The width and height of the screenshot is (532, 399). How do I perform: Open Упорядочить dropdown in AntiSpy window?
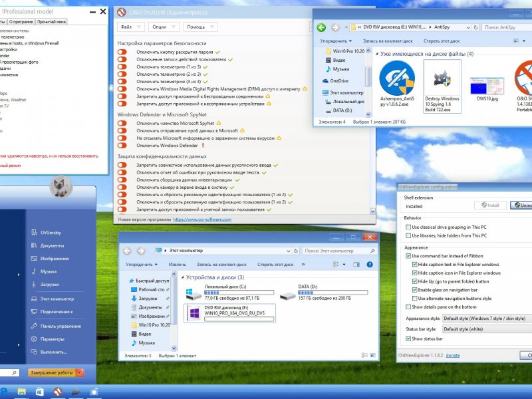pos(336,41)
